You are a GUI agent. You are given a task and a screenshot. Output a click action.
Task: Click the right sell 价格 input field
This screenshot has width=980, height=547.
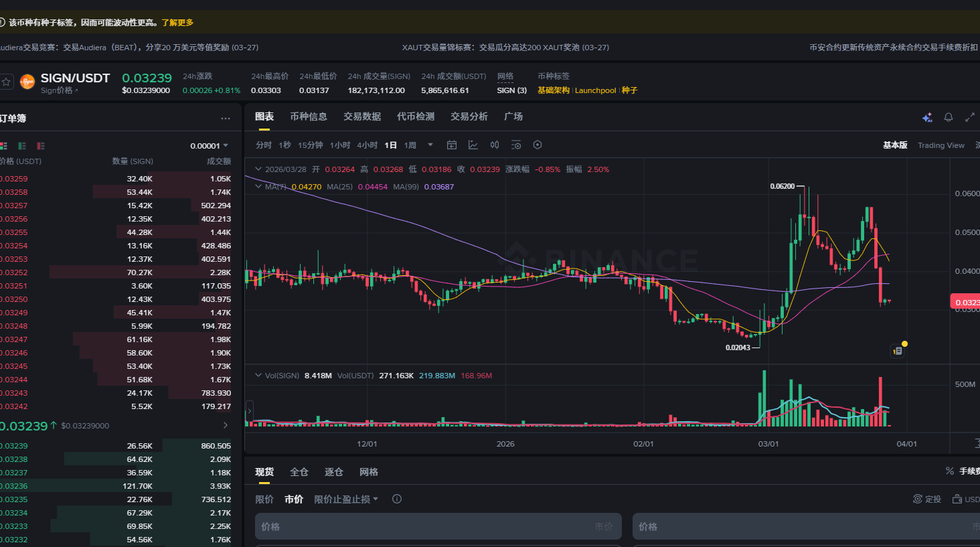806,526
